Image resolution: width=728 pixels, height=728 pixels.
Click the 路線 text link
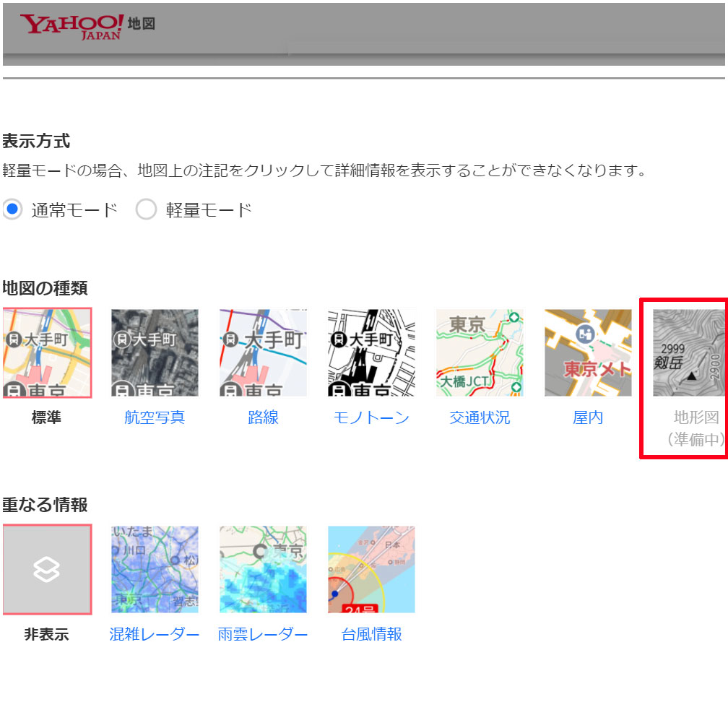click(x=263, y=417)
